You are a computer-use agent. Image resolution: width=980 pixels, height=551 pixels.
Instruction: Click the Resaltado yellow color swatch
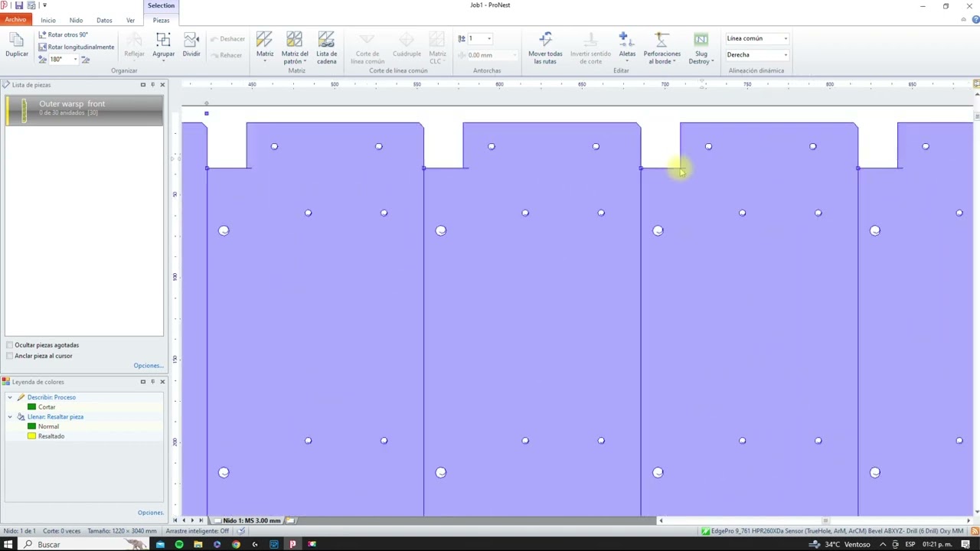[31, 436]
